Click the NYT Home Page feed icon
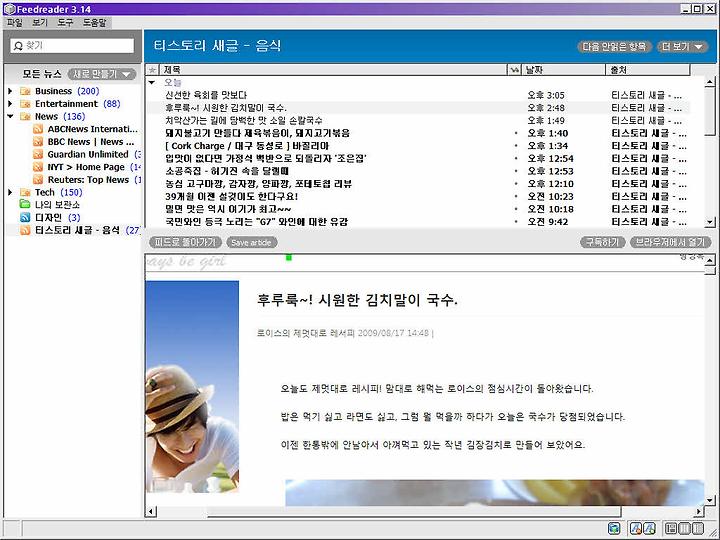The width and height of the screenshot is (720, 540). coord(38,167)
